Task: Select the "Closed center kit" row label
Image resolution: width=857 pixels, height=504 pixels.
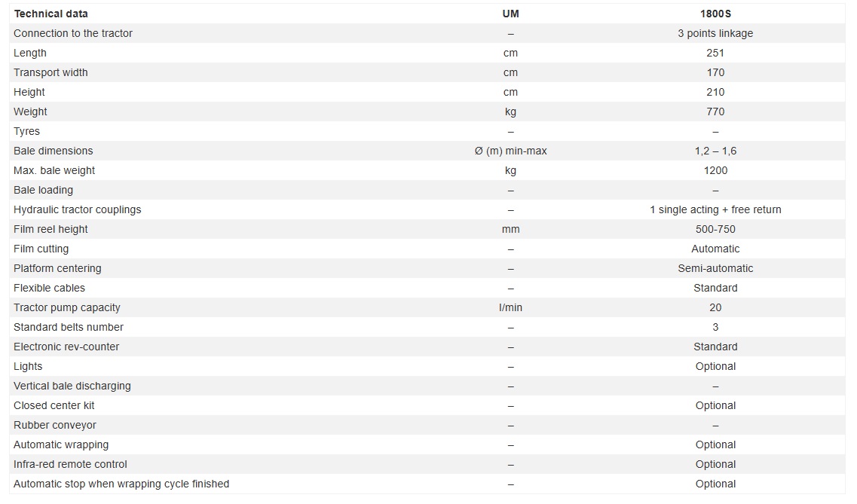Action: pos(54,405)
